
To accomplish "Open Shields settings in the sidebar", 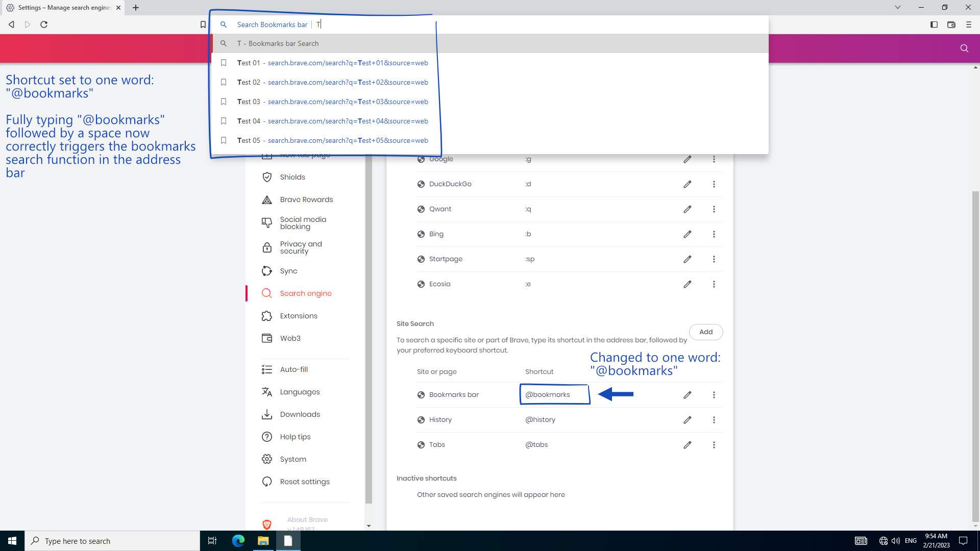I will 292,177.
